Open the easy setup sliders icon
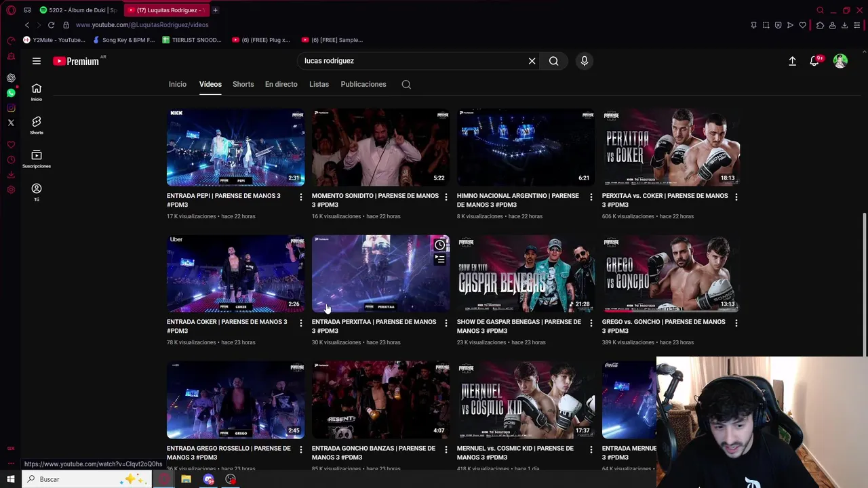This screenshot has width=868, height=488. click(858, 25)
